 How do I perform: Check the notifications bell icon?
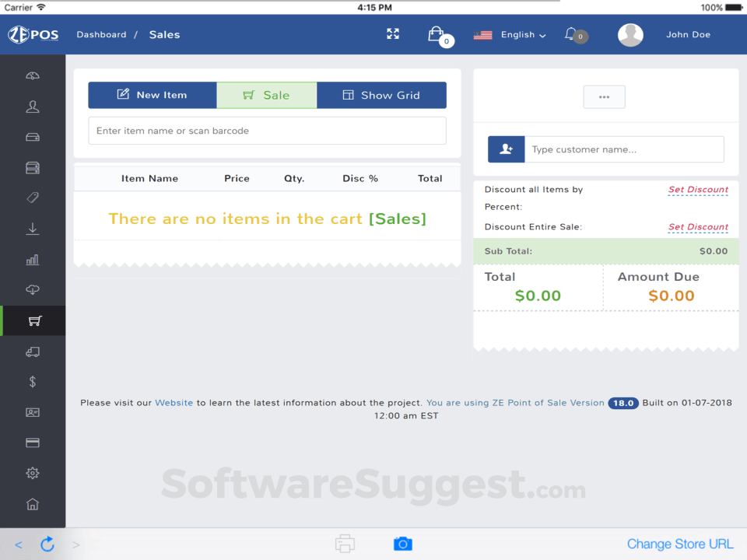pos(570,34)
